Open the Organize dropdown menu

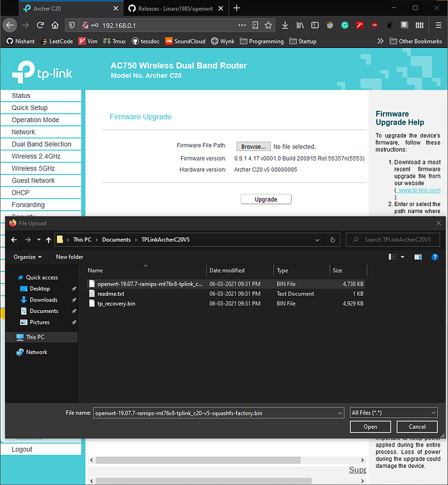tap(28, 257)
